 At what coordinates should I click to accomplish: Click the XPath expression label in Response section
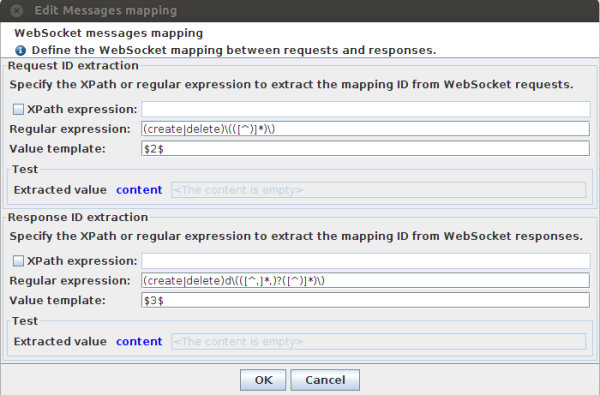pos(82,261)
